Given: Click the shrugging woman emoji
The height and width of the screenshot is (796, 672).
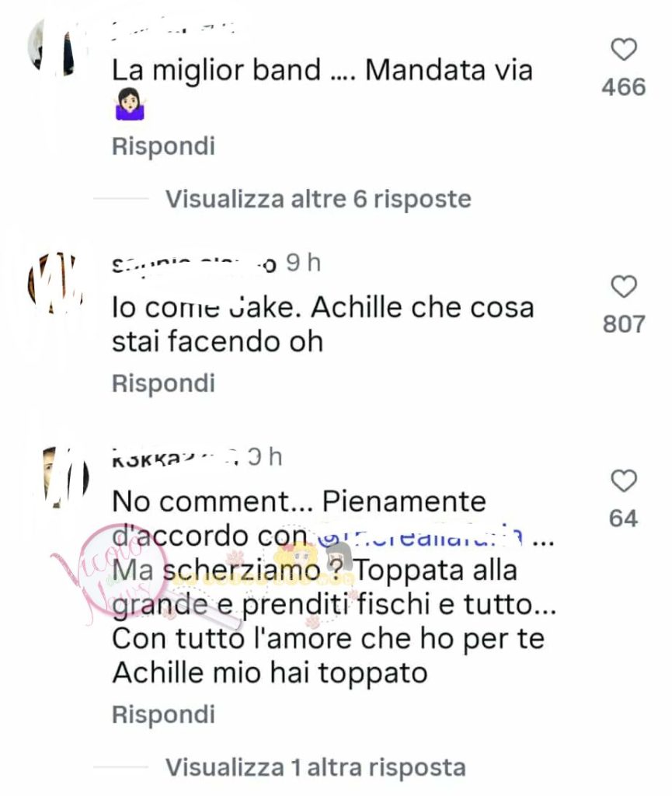Looking at the screenshot, I should pos(130,106).
